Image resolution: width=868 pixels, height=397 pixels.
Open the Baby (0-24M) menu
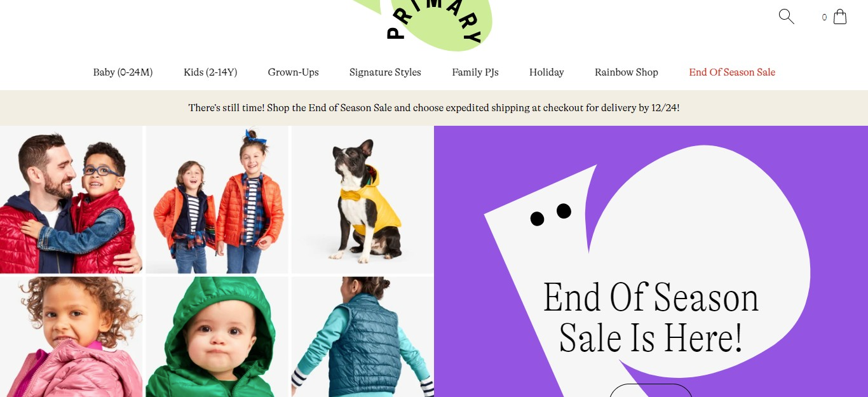(123, 72)
